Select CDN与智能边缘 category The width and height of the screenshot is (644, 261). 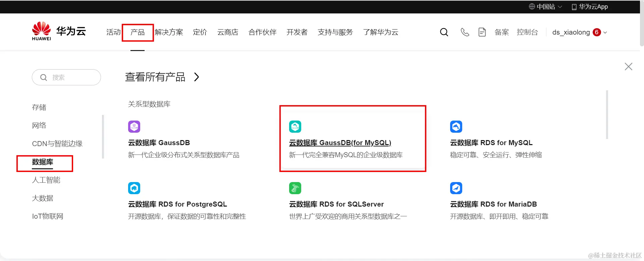pos(57,144)
